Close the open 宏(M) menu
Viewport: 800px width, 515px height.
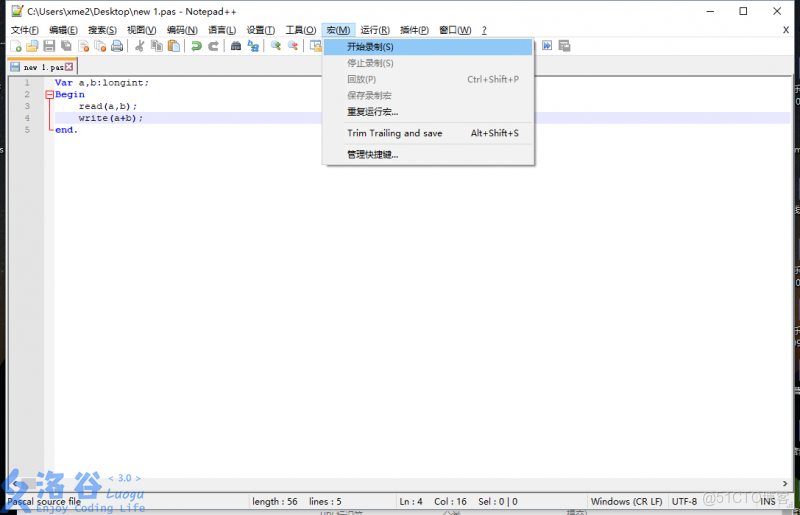tap(338, 30)
